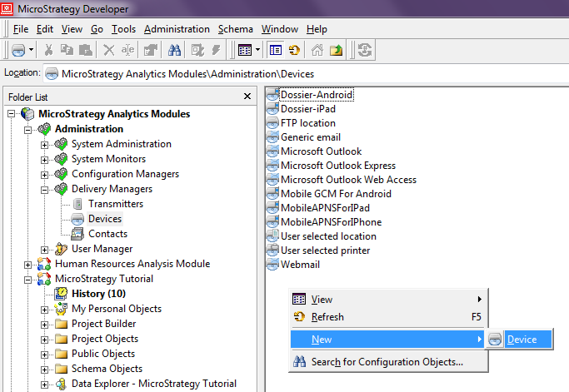Select the Webmail device icon
Screen dimensions: 569x392
pos(272,265)
